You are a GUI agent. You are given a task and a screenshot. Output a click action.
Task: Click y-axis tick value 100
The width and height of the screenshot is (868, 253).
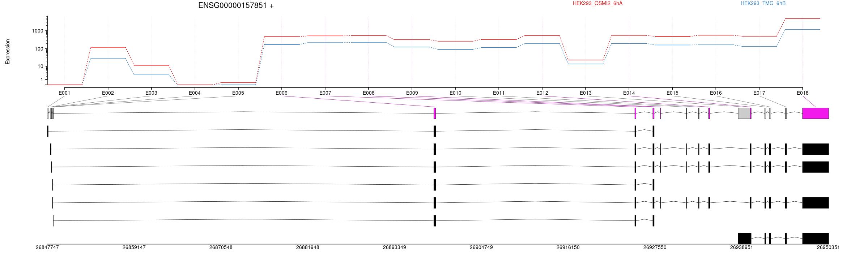click(x=39, y=49)
